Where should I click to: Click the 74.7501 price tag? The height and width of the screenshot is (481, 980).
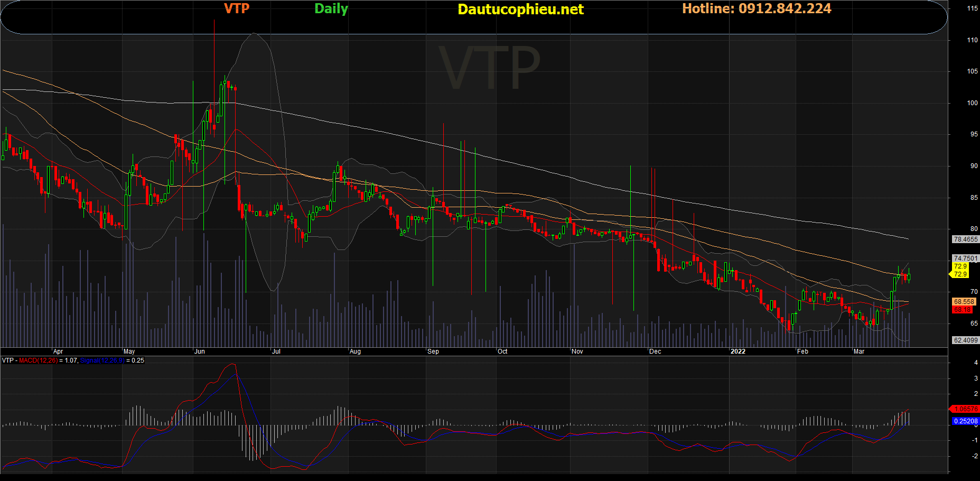(x=965, y=258)
